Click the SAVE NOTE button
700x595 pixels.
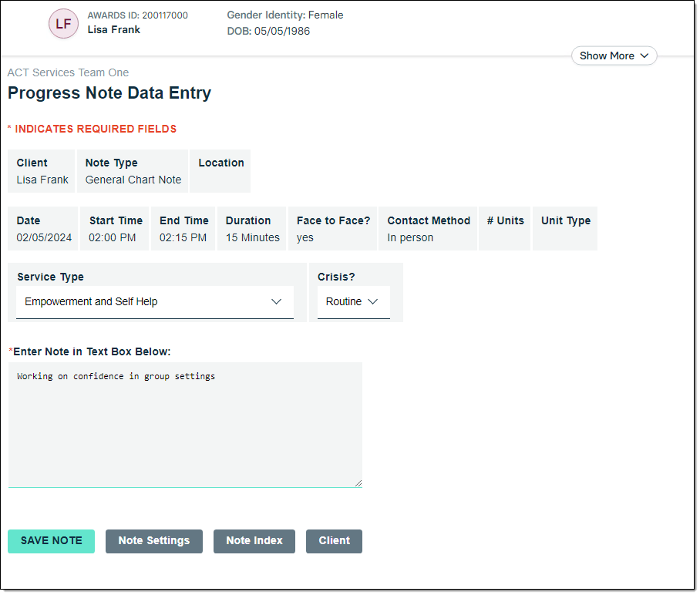51,541
